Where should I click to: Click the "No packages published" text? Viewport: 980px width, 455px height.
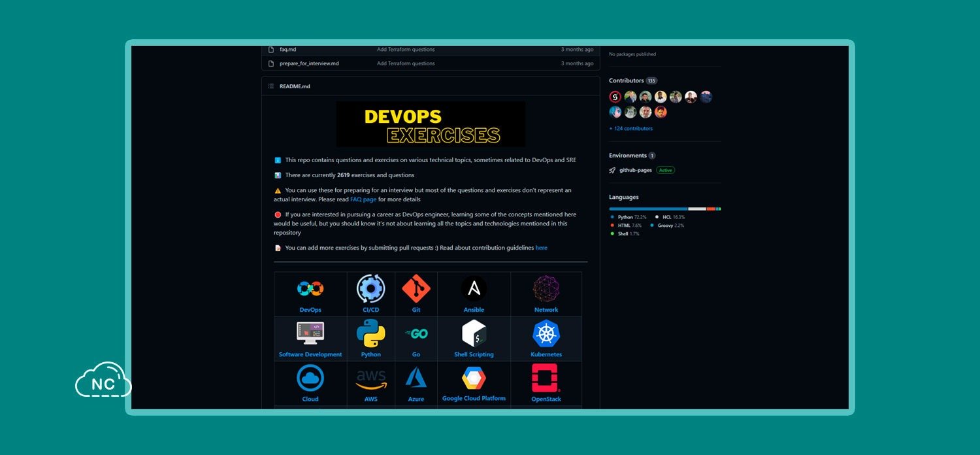[x=632, y=54]
